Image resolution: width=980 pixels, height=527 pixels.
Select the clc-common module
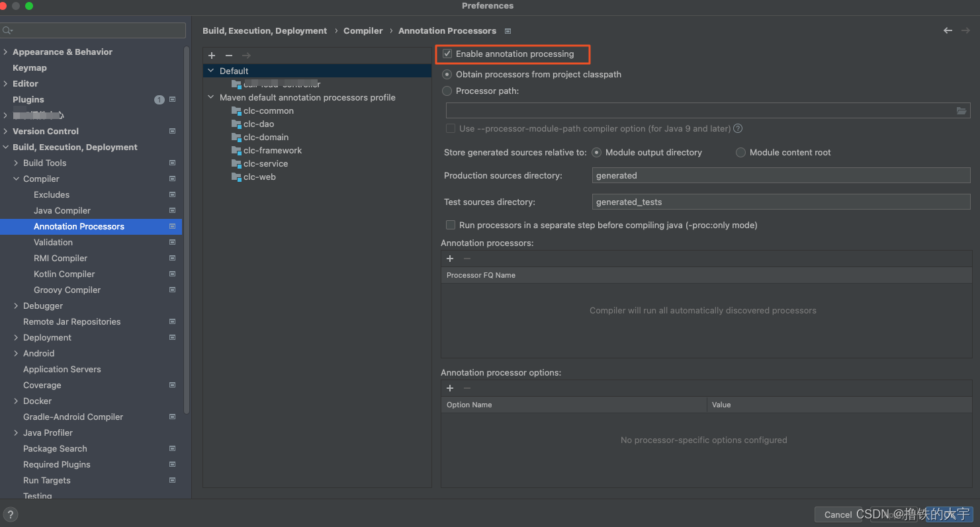click(269, 111)
